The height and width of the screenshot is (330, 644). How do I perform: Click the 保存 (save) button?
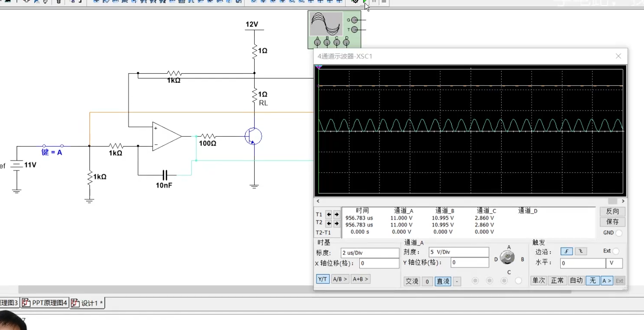(x=612, y=222)
